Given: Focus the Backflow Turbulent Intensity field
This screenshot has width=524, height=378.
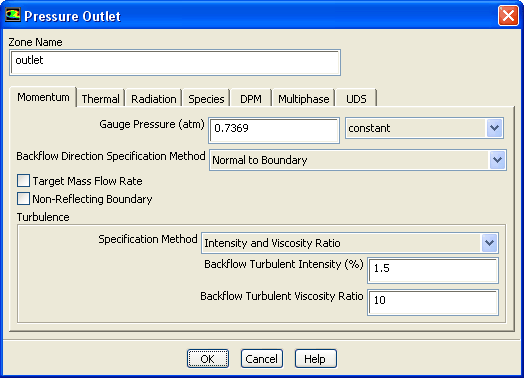Looking at the screenshot, I should click(433, 270).
